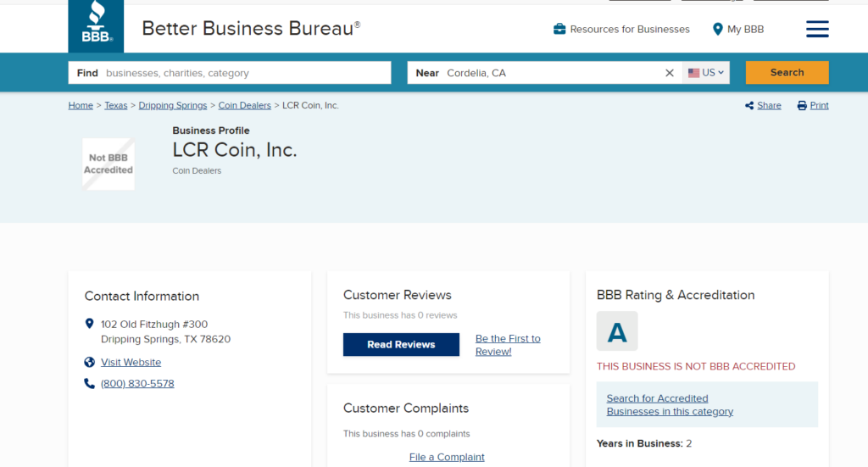Click the A rating badge
The image size is (868, 467).
pyautogui.click(x=617, y=331)
